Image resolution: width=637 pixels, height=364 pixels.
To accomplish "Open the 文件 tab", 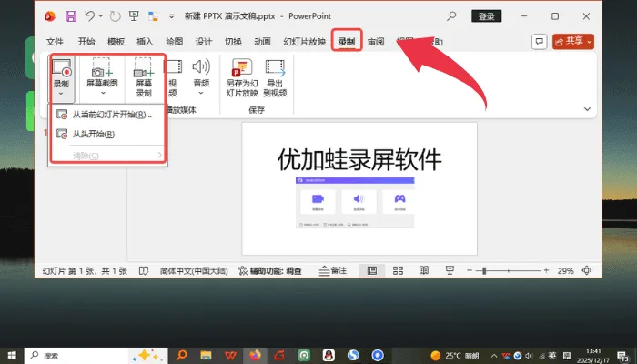I will coord(55,42).
